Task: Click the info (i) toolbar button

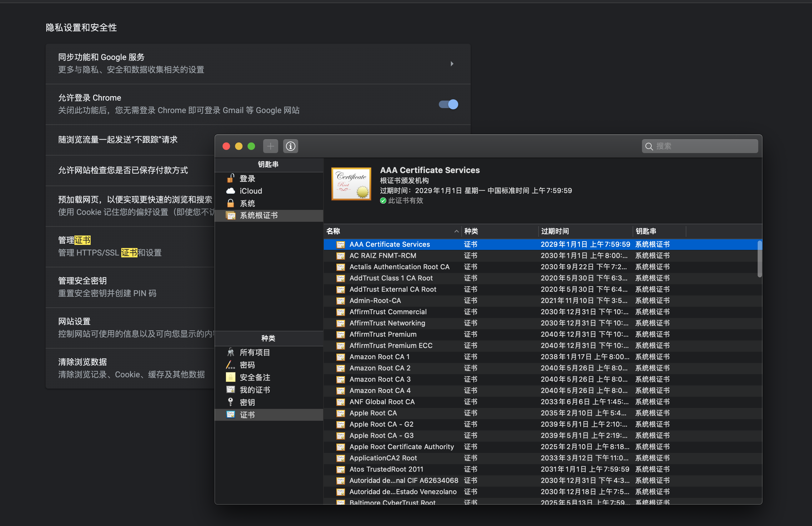Action: pyautogui.click(x=290, y=146)
